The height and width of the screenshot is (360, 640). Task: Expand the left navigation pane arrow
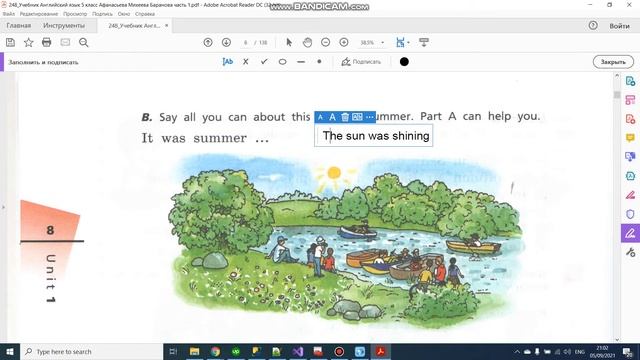point(3,207)
